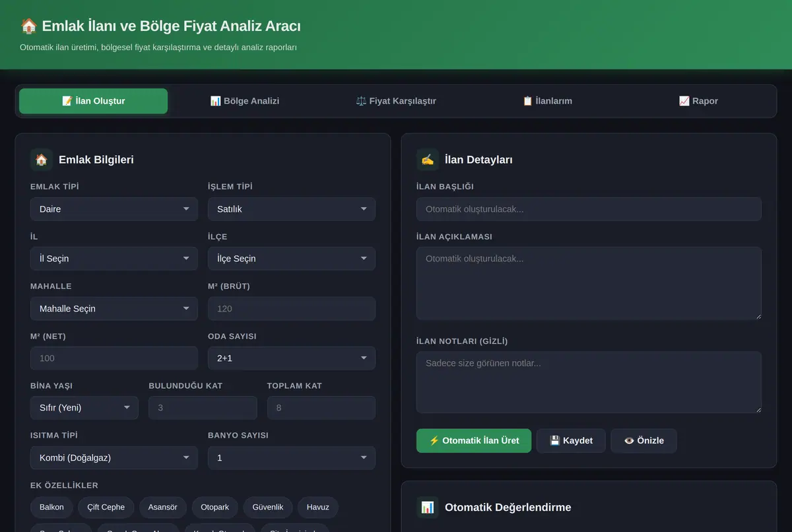Toggle the Balkon feature chip
This screenshot has width=792, height=532.
click(x=52, y=508)
